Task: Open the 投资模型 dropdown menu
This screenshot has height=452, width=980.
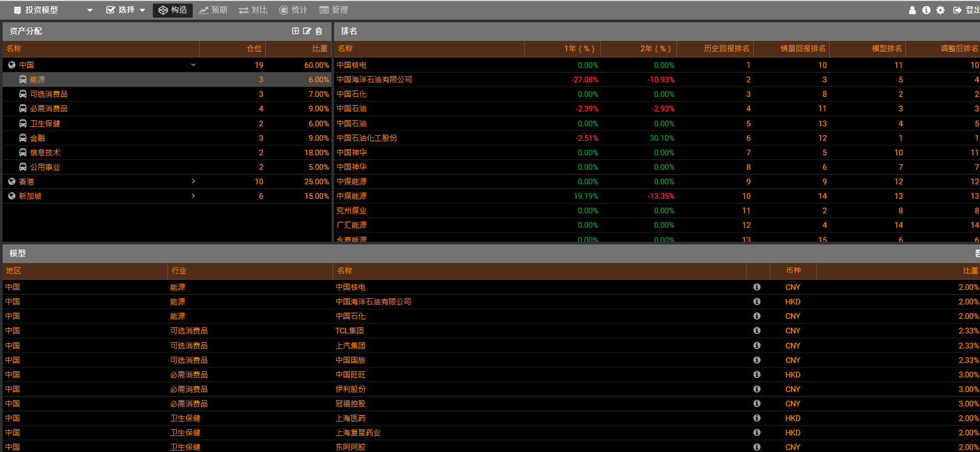Action: point(53,10)
